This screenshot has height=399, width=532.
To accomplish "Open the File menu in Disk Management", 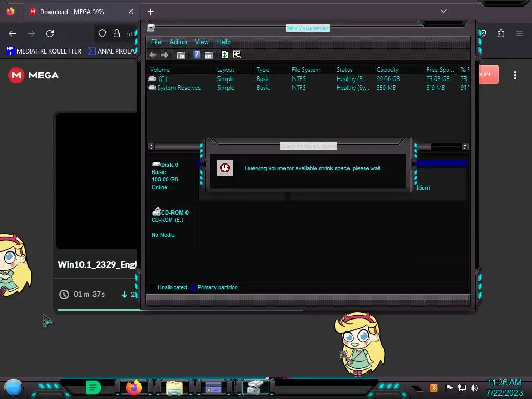I will [x=156, y=42].
